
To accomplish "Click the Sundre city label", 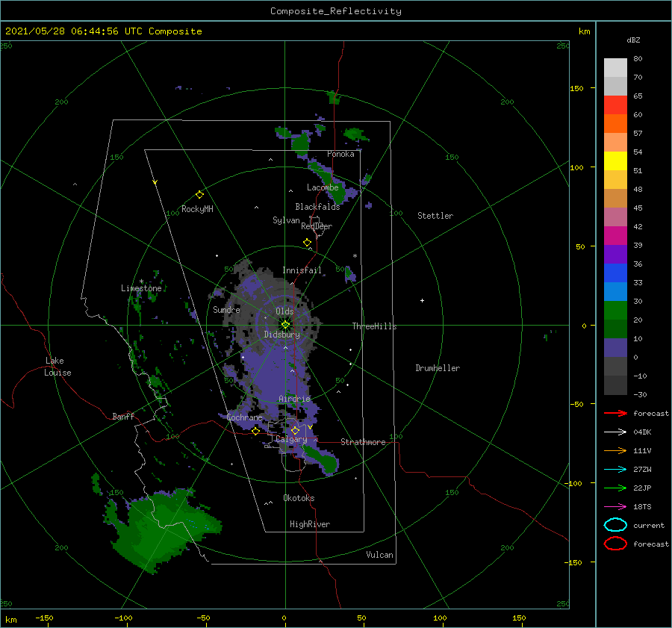I will (x=226, y=309).
